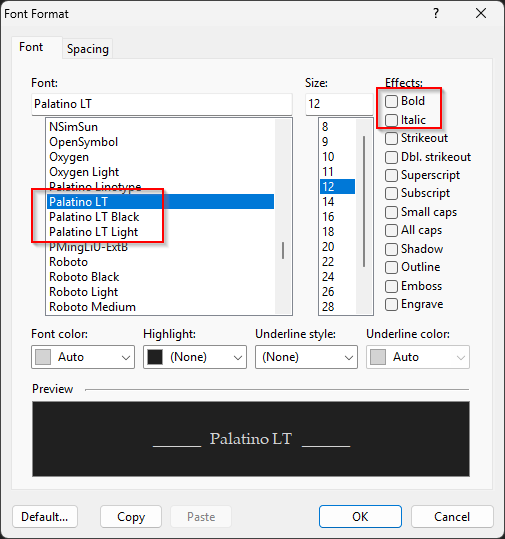
Task: Select Roboto Light font
Action: (x=161, y=292)
